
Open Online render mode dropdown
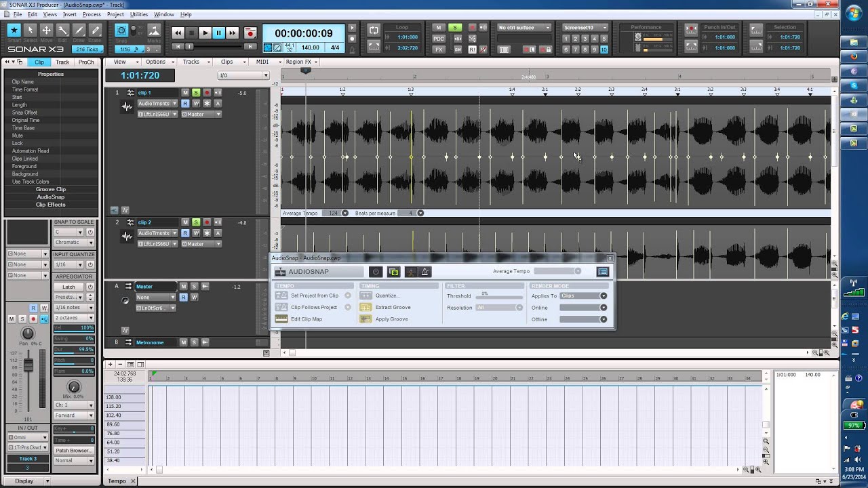(603, 308)
